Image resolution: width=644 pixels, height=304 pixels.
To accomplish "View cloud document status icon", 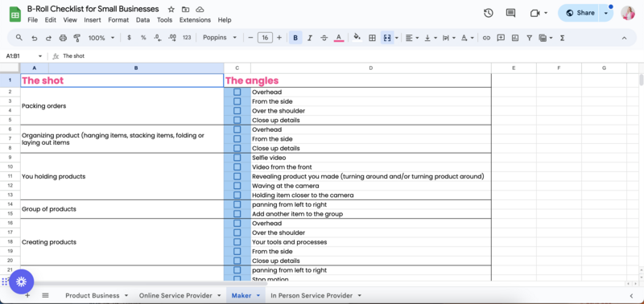I will (200, 9).
